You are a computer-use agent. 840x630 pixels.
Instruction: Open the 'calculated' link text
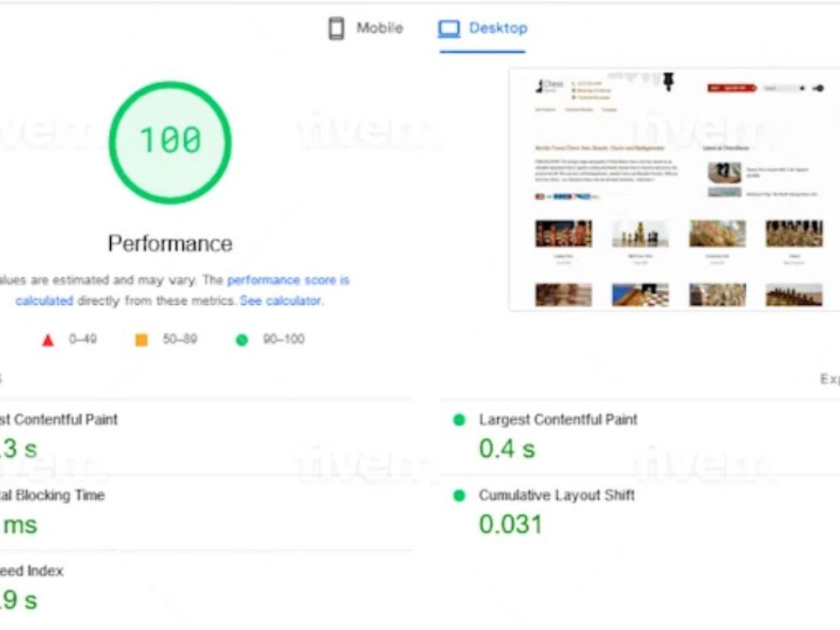(x=45, y=301)
